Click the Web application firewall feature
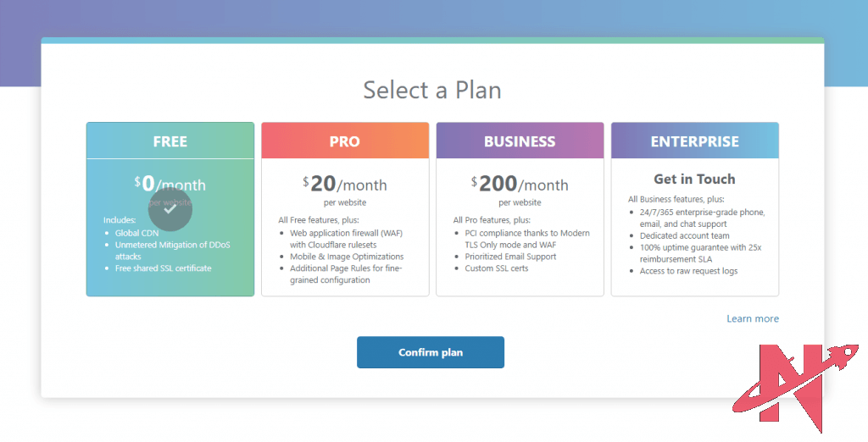The height and width of the screenshot is (442, 868). pyautogui.click(x=347, y=233)
